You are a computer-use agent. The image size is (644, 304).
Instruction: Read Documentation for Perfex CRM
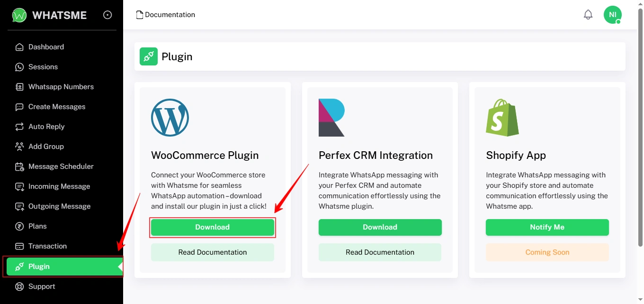tap(380, 252)
